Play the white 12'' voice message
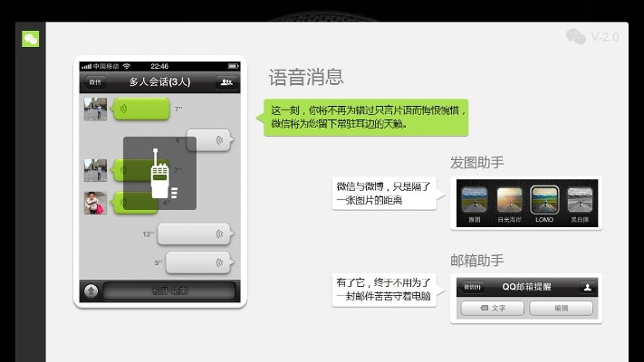Viewport: 644px width, 362px height. [195, 234]
